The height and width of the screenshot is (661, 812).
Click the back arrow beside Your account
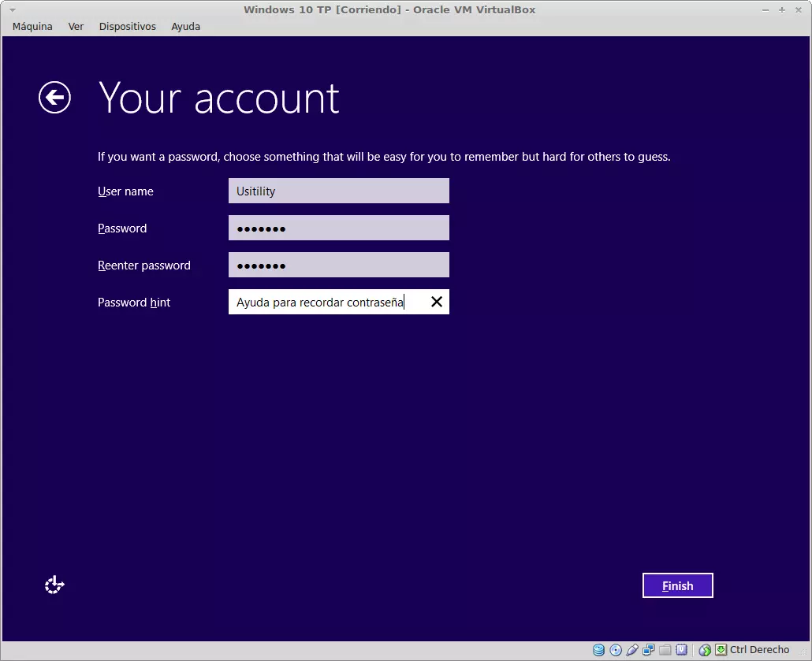[x=54, y=98]
